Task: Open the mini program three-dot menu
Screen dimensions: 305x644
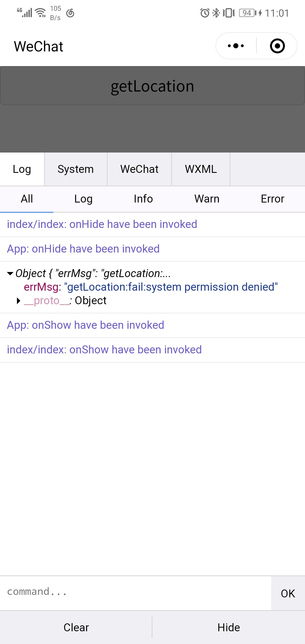Action: [x=236, y=46]
